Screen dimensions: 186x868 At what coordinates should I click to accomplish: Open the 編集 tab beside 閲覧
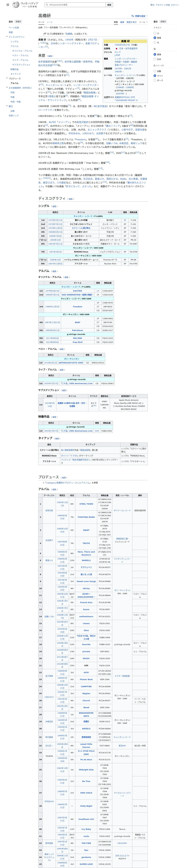[122, 22]
